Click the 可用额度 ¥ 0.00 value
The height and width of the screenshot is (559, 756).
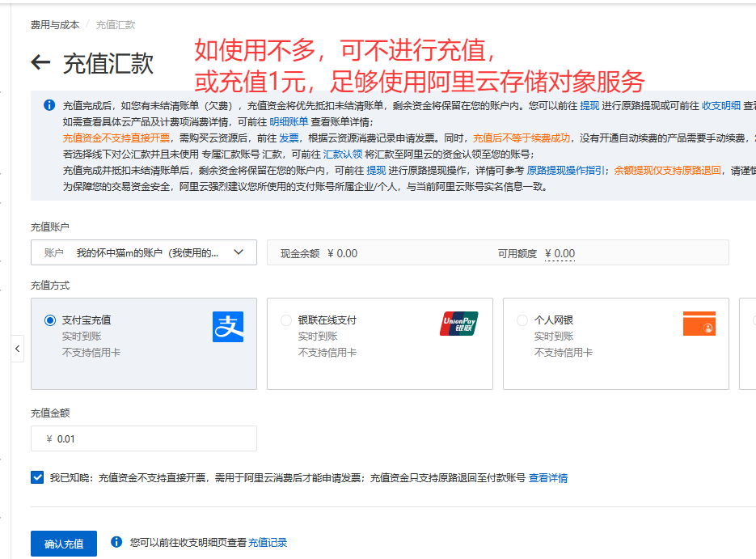coord(560,254)
